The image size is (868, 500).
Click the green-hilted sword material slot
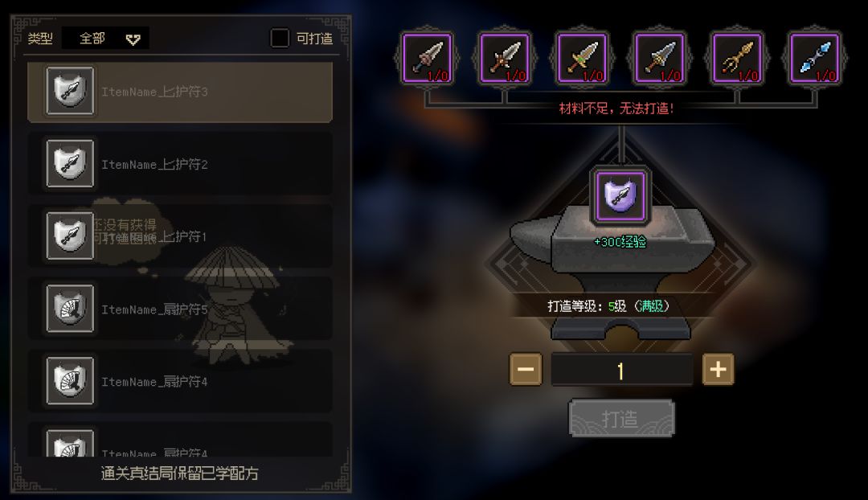click(583, 58)
